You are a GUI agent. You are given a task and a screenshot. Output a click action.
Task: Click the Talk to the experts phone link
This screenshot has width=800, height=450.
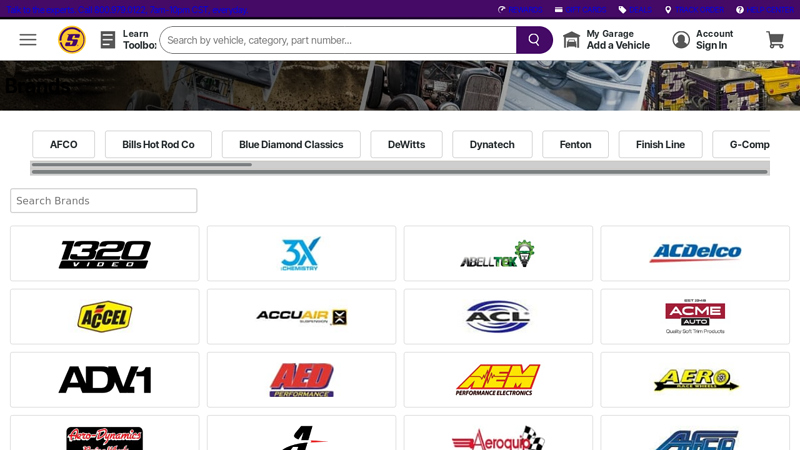click(127, 10)
